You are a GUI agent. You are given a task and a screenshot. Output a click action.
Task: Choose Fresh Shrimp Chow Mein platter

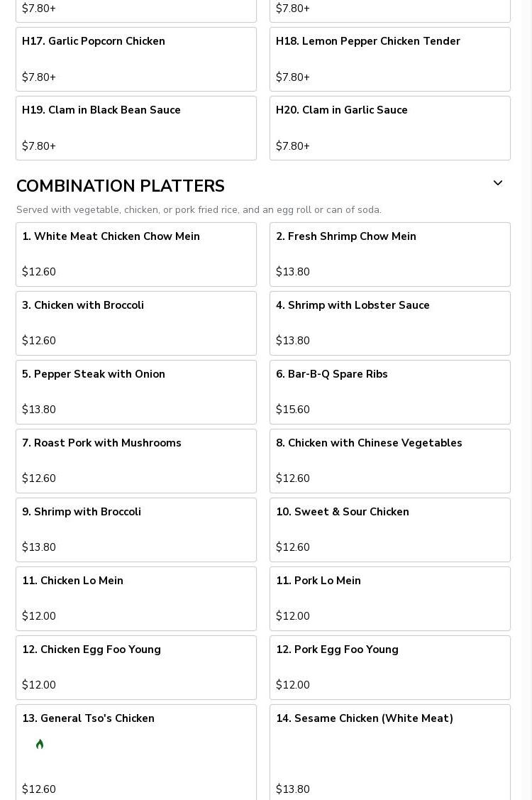(x=390, y=254)
